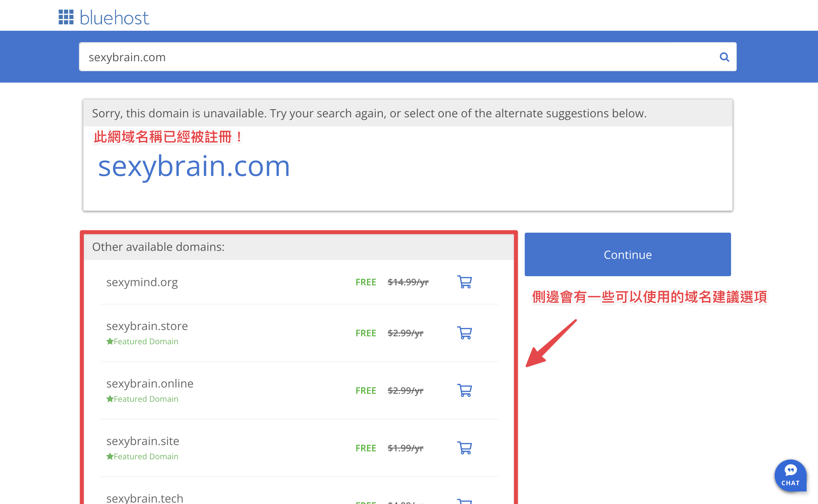Click the large sexybrain.com heading
The height and width of the screenshot is (504, 818).
(194, 166)
